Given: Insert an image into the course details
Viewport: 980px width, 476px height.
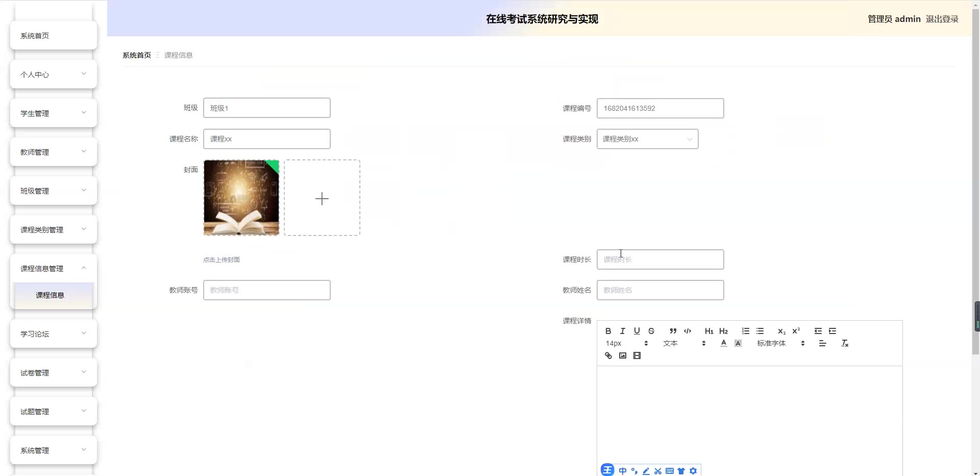Looking at the screenshot, I should pyautogui.click(x=622, y=355).
